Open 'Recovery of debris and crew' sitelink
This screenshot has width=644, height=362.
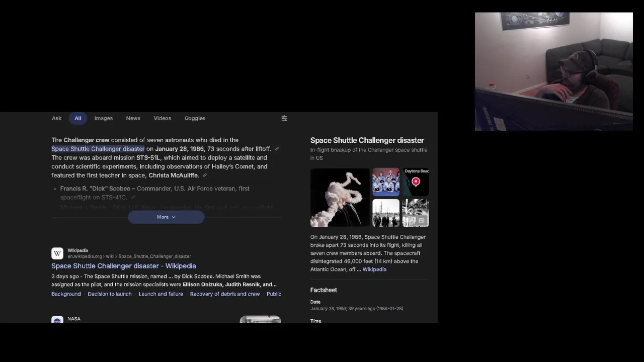click(x=225, y=294)
